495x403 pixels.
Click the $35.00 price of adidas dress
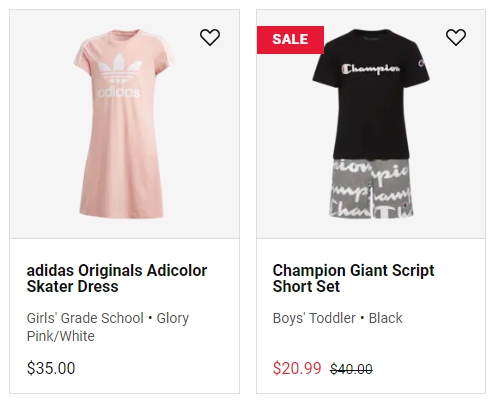coord(51,368)
